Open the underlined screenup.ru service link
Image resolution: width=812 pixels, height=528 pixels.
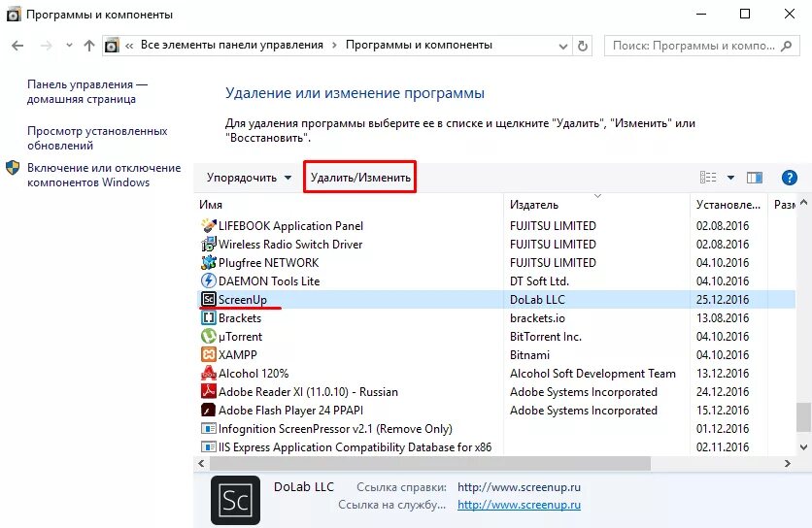[519, 505]
